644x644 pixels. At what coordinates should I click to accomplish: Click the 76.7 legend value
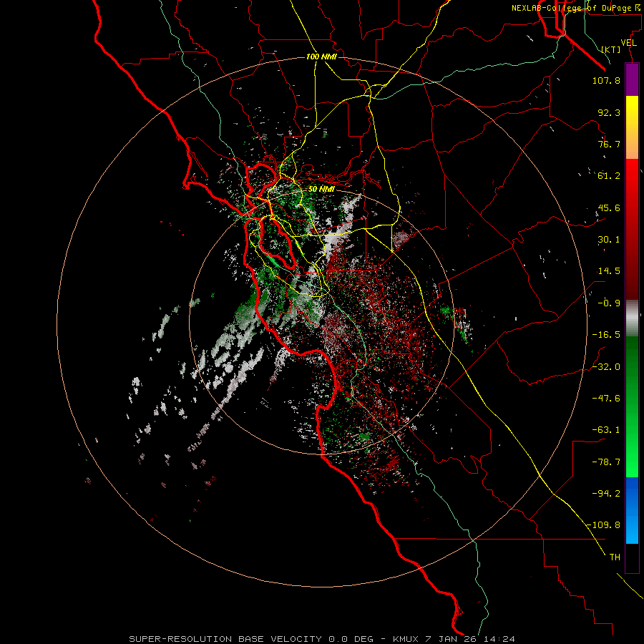(609, 144)
